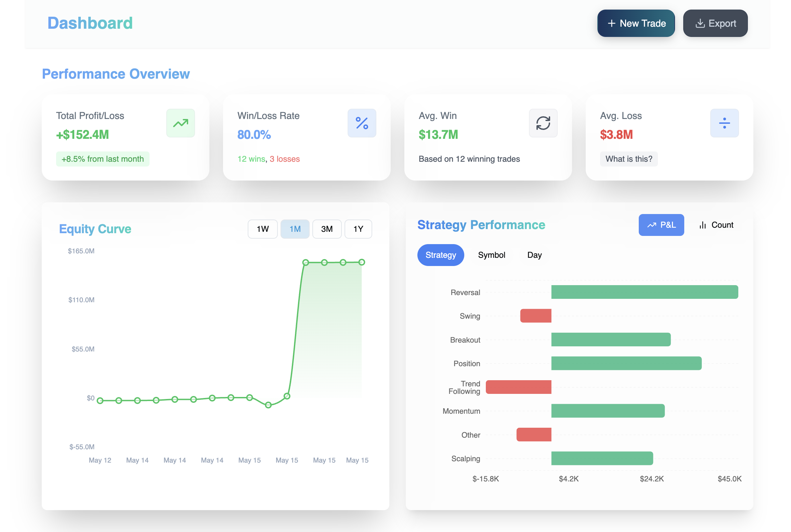Open the 'What is this?' explanation
The height and width of the screenshot is (532, 791).
628,159
